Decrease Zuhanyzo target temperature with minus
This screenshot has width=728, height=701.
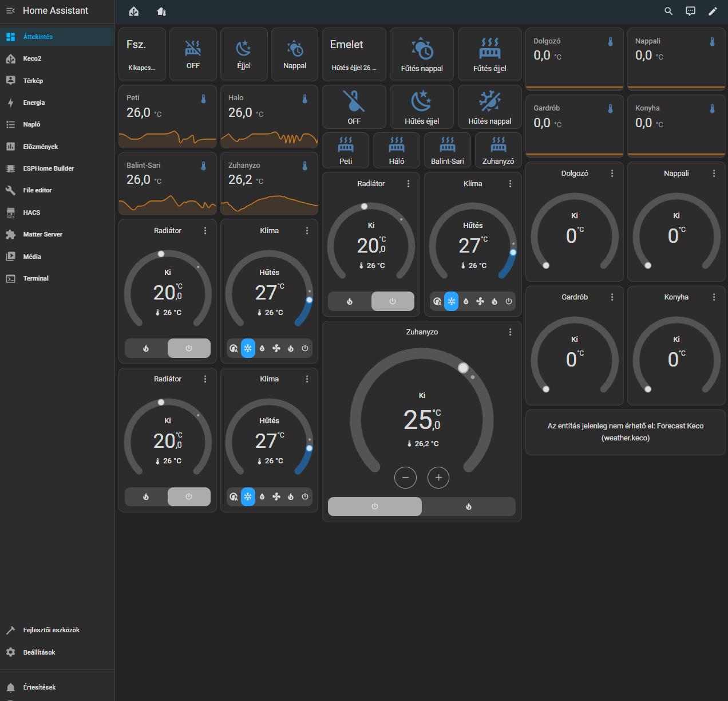[406, 478]
